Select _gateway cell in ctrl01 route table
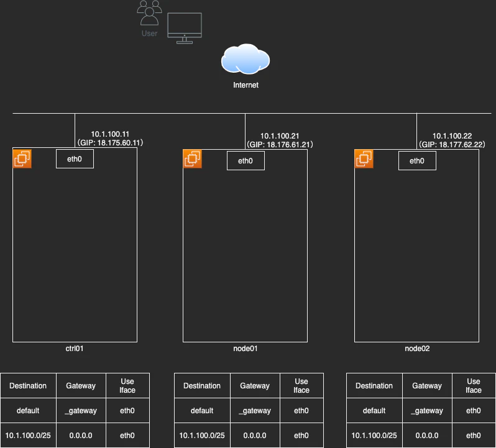 (x=81, y=410)
